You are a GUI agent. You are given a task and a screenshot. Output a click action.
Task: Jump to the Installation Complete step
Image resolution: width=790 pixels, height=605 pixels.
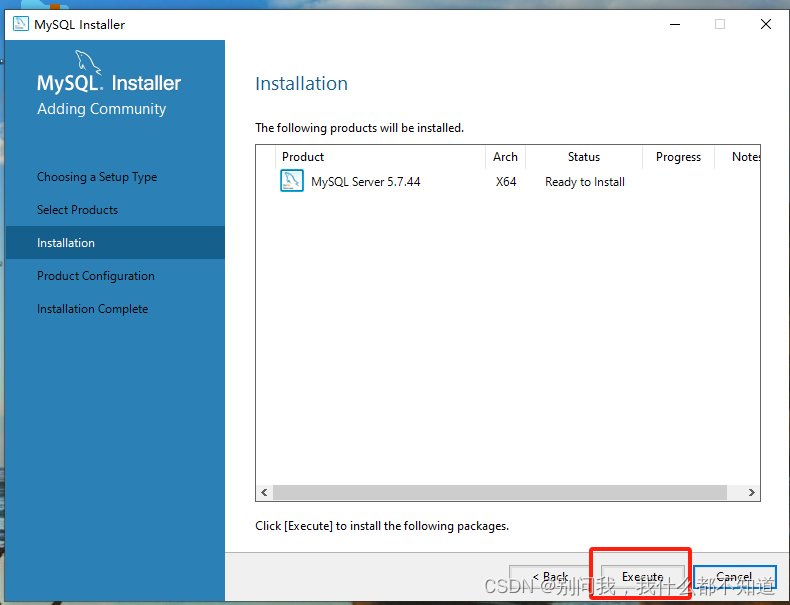[x=92, y=309]
